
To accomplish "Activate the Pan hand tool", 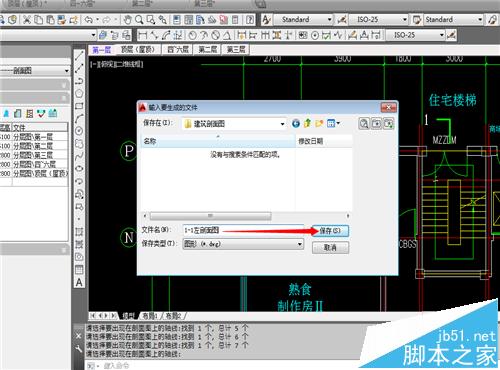I will coord(127,20).
